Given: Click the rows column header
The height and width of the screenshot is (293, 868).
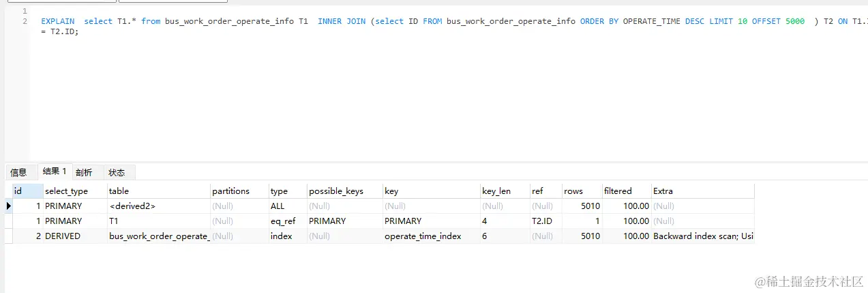Looking at the screenshot, I should pyautogui.click(x=582, y=191).
